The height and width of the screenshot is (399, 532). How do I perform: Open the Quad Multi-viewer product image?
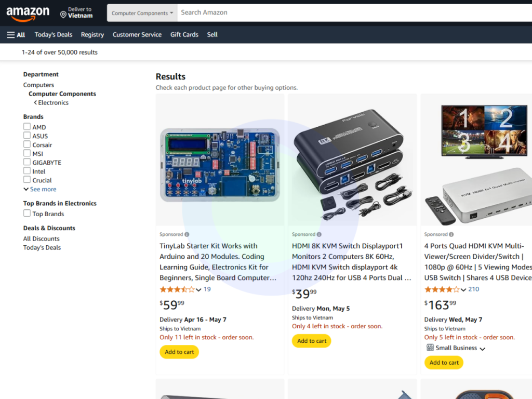pyautogui.click(x=478, y=165)
